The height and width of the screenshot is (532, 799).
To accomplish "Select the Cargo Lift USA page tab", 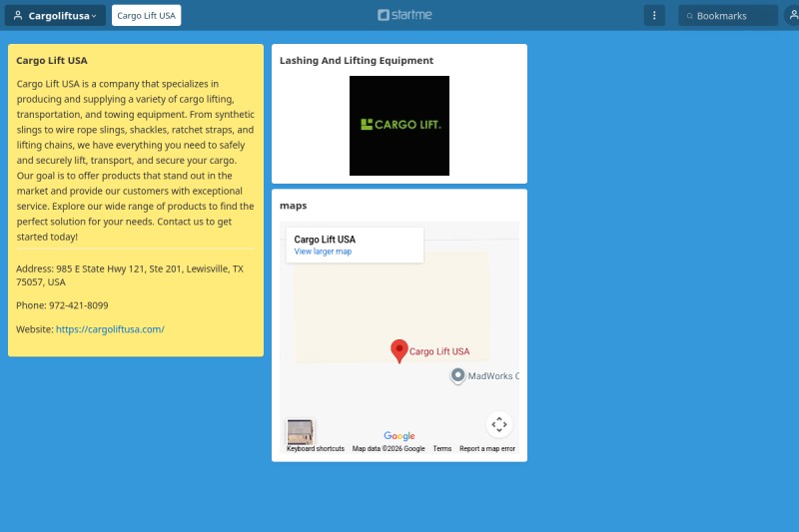I will 146,16.
